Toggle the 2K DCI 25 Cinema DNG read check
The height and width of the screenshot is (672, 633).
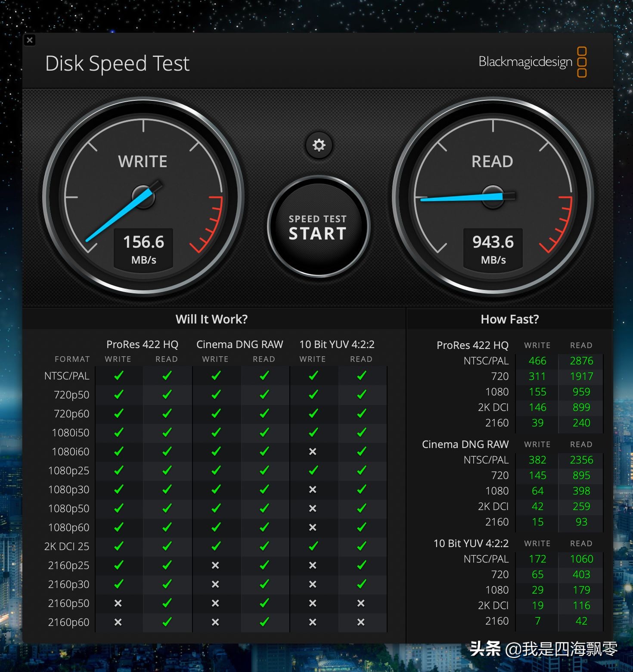264,546
